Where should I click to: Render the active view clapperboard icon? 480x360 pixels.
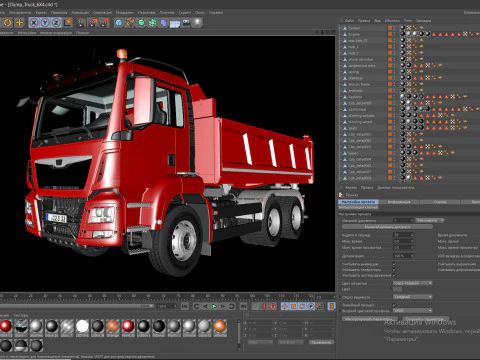[81, 23]
